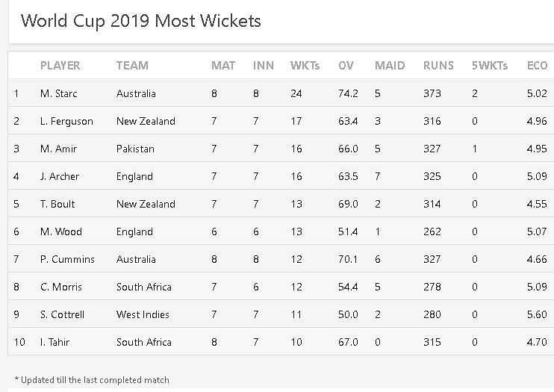Open M. Starc player name
Image resolution: width=554 pixels, height=392 pixels.
coord(58,93)
